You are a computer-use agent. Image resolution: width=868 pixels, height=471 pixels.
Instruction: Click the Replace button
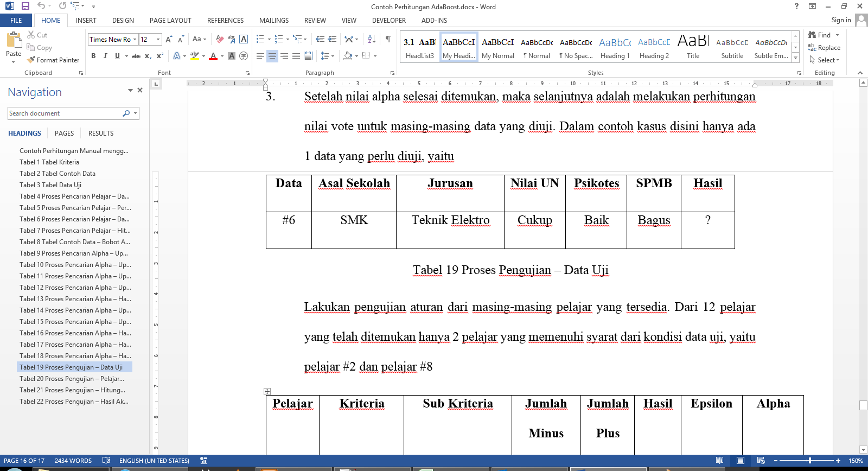tap(824, 48)
